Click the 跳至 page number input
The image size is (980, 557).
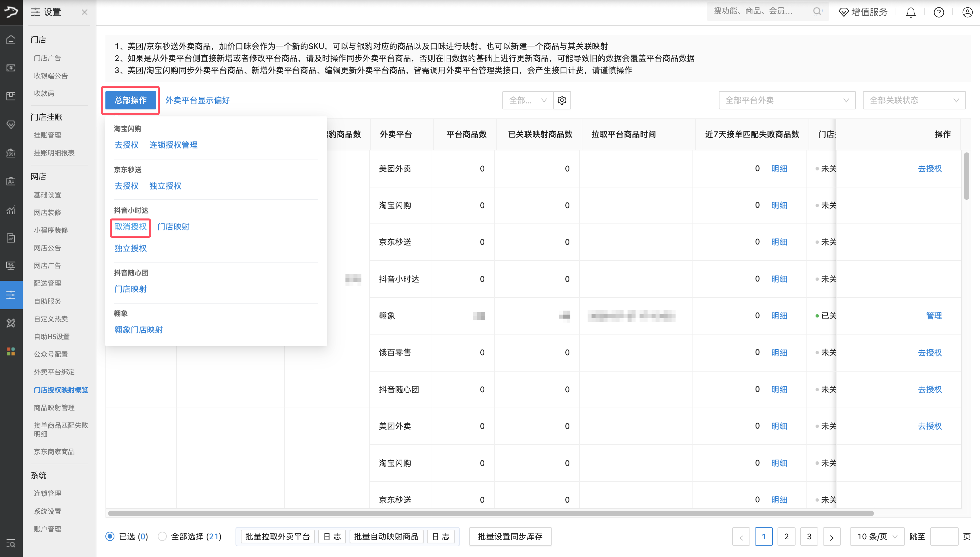944,536
